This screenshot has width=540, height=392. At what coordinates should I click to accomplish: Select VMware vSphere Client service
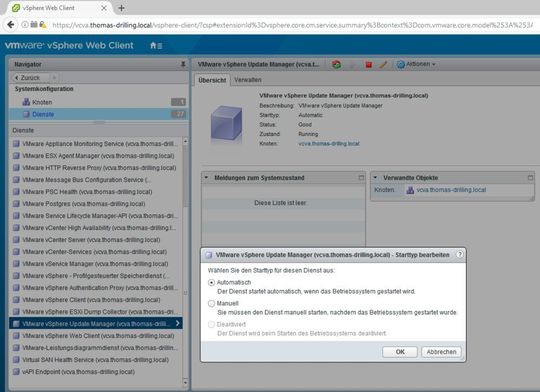click(96, 300)
